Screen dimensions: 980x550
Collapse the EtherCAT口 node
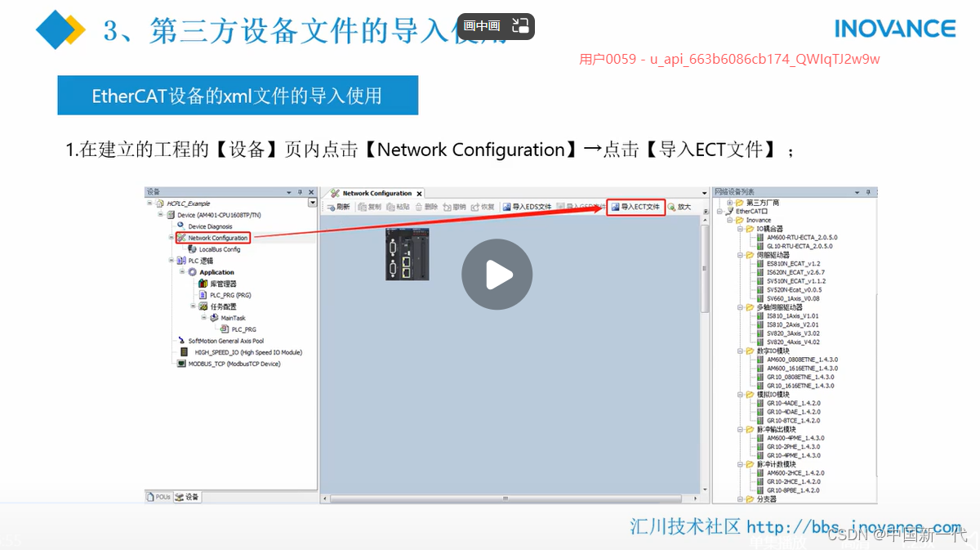(x=720, y=211)
